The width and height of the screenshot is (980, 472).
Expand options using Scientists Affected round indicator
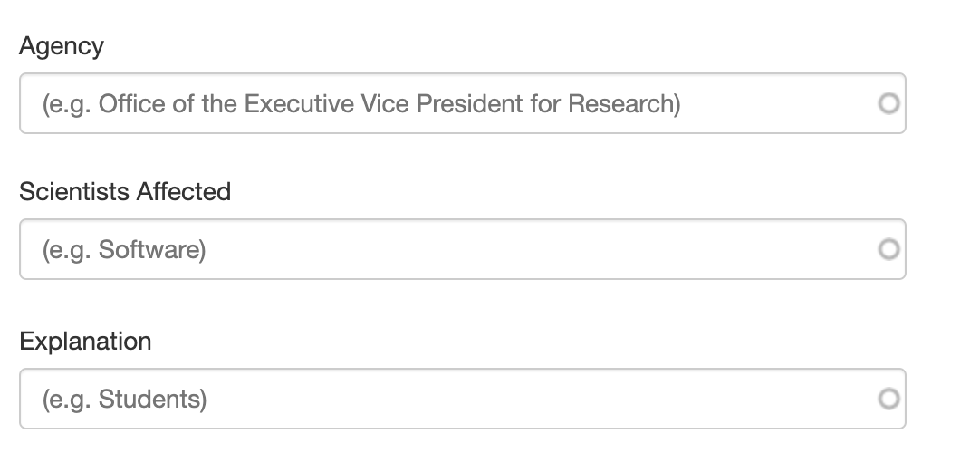click(889, 249)
